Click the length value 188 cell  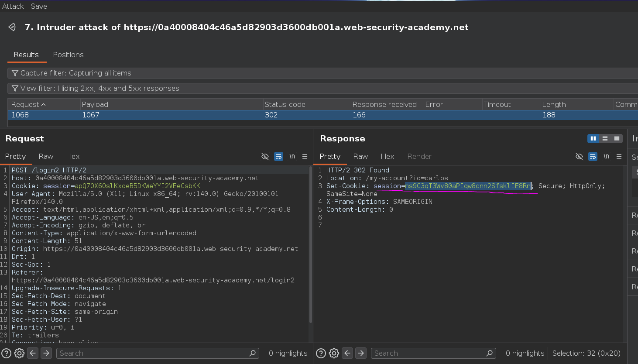[549, 115]
